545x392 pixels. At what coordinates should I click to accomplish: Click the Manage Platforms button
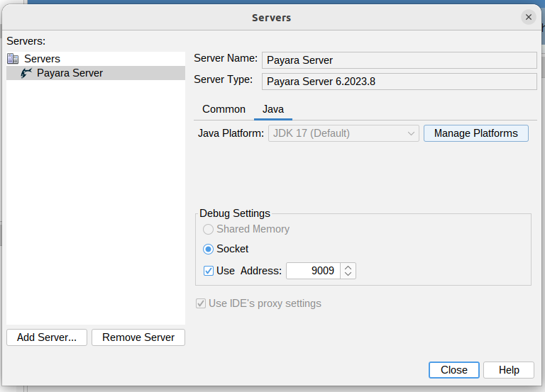pyautogui.click(x=475, y=133)
